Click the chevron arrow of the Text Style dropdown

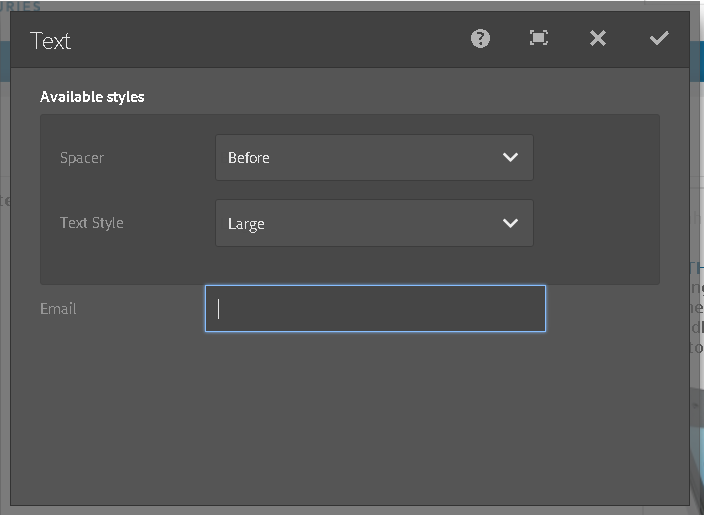[x=510, y=223]
